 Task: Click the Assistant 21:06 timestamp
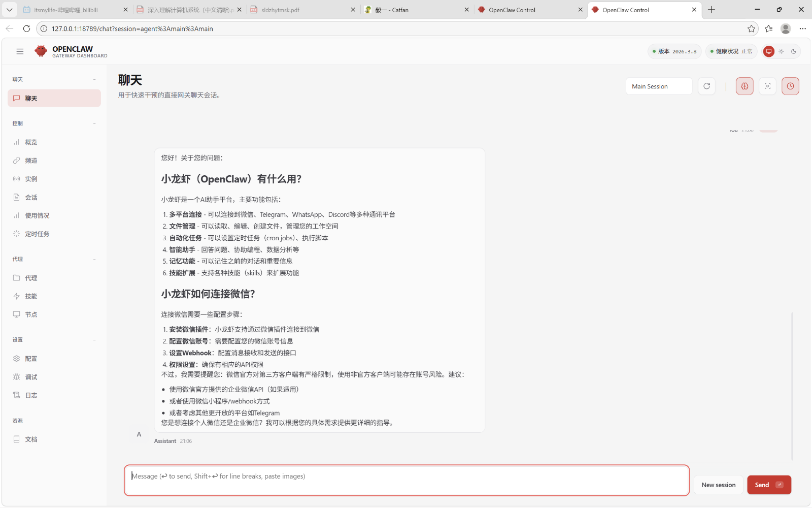[186, 441]
